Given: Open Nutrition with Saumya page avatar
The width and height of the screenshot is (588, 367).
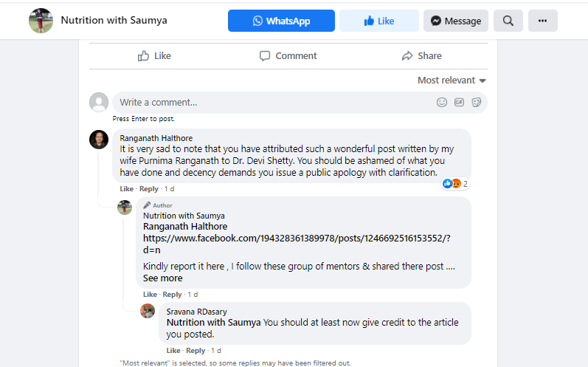Looking at the screenshot, I should coord(41,21).
